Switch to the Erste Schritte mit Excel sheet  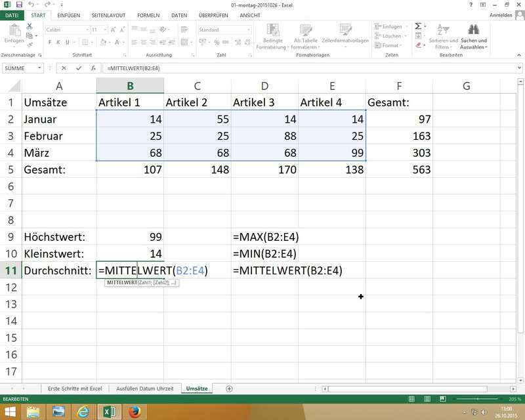tap(75, 388)
